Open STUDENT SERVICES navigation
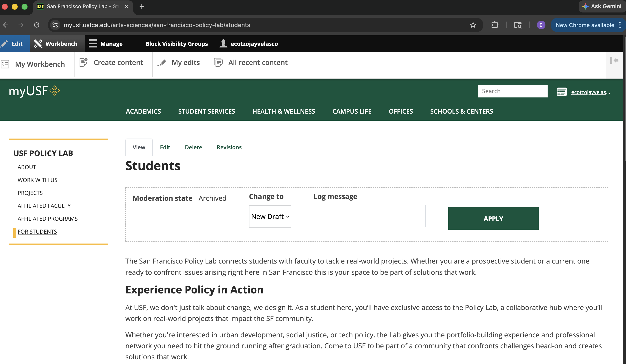The height and width of the screenshot is (364, 626). pos(206,111)
